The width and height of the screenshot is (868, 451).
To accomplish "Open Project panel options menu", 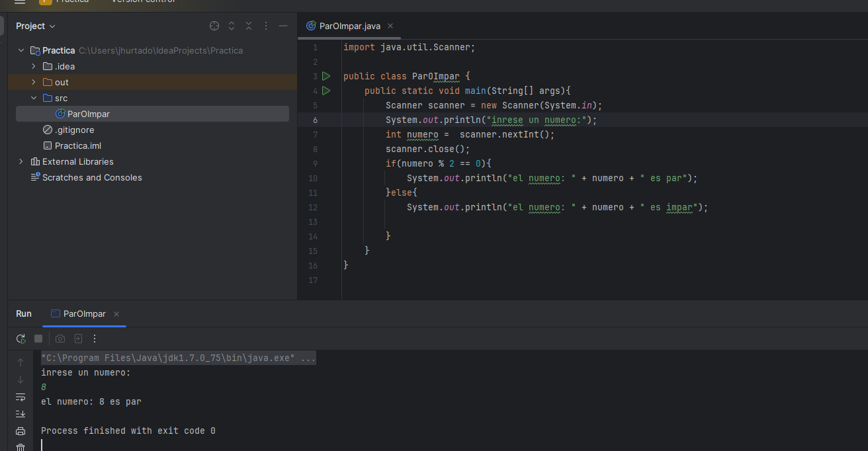I will pyautogui.click(x=266, y=26).
